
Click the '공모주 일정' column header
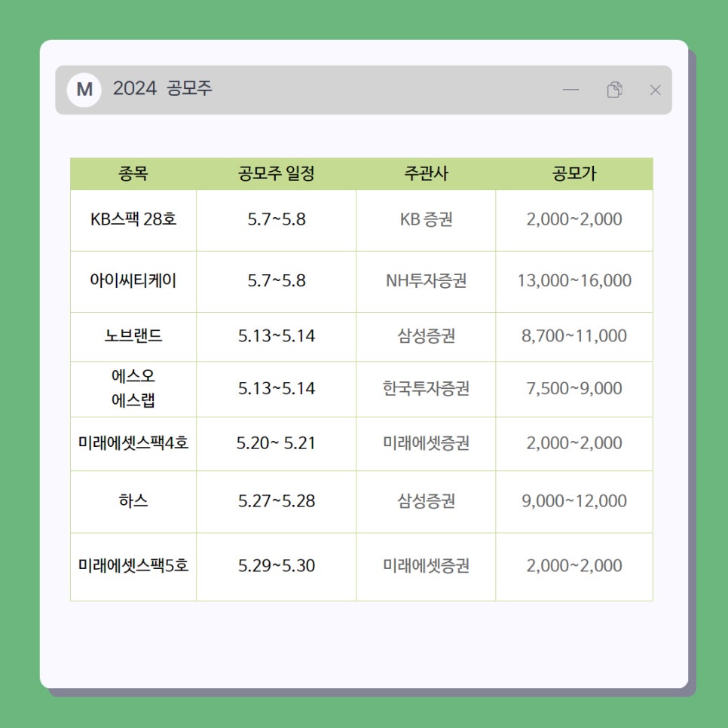[x=277, y=173]
